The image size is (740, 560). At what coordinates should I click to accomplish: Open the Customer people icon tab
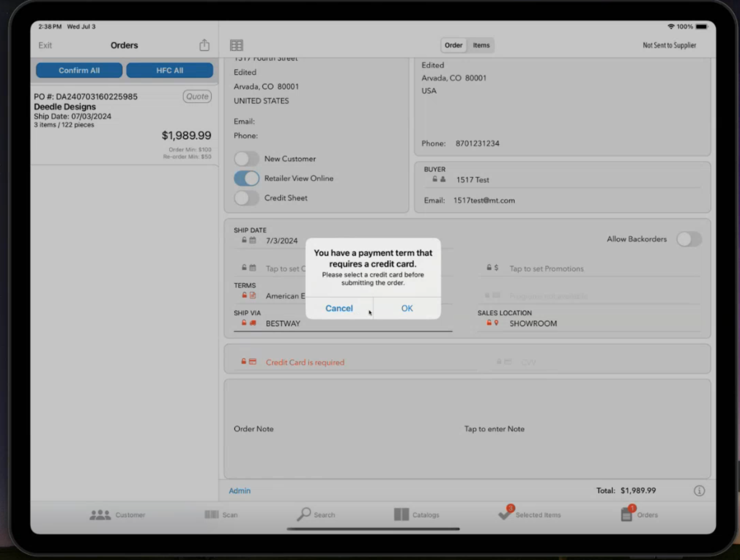[117, 514]
